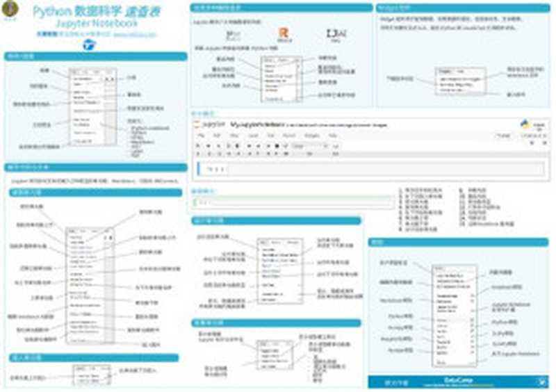The width and height of the screenshot is (556, 392).
Task: Open the View menu in the notebook
Action: tap(234, 136)
